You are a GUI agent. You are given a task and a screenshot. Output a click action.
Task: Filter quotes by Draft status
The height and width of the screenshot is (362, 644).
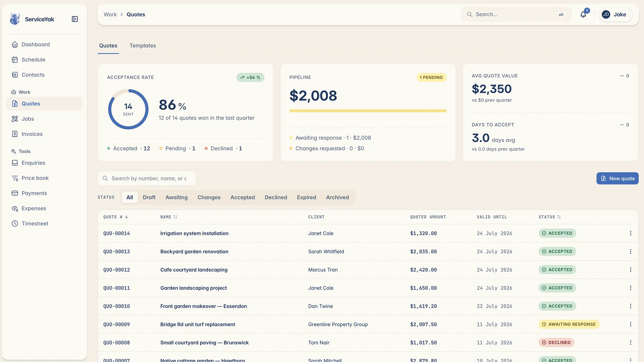(x=149, y=197)
